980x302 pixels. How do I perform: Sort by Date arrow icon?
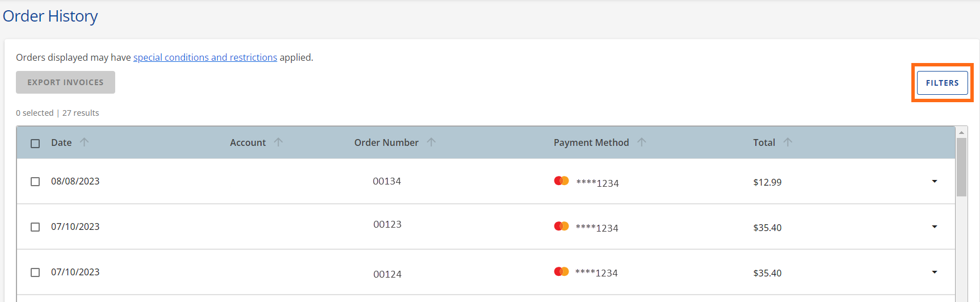pyautogui.click(x=84, y=142)
